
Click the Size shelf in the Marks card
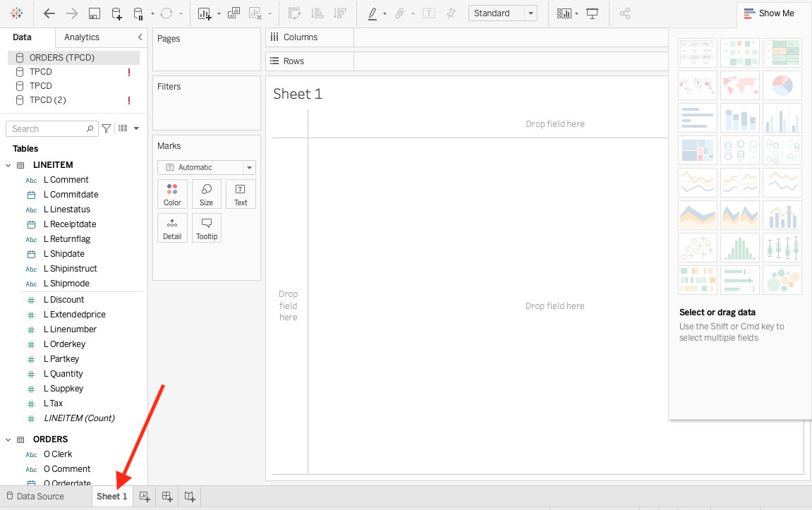tap(206, 193)
